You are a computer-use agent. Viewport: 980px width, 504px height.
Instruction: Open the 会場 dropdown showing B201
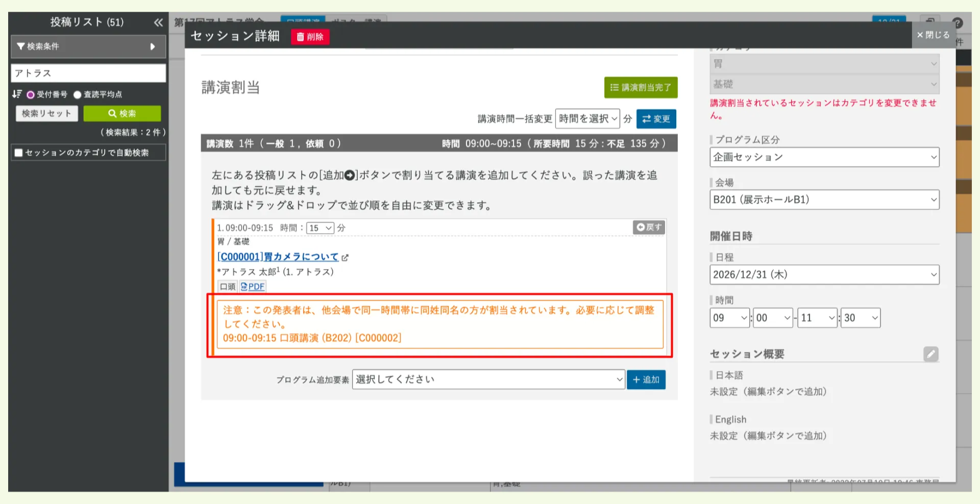824,199
